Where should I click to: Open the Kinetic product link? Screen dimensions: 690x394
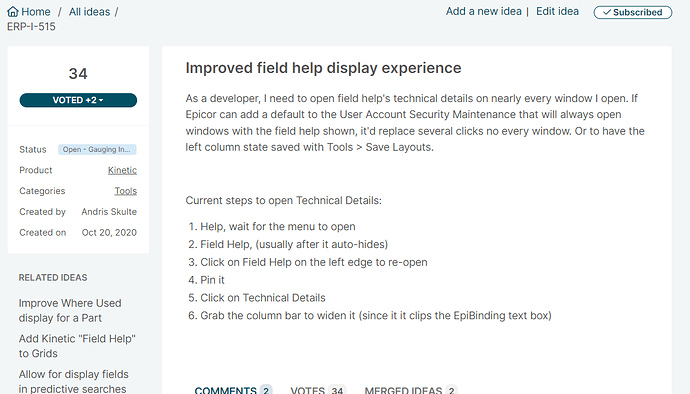pyautogui.click(x=122, y=170)
